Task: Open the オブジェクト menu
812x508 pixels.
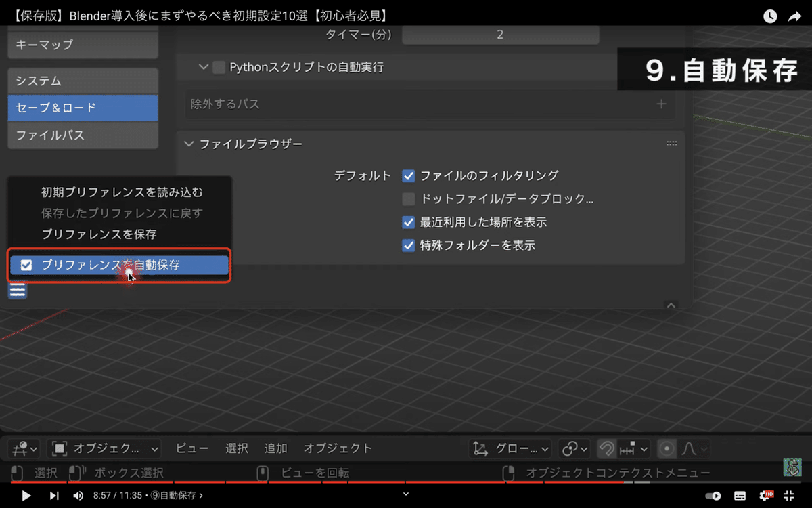Action: pyautogui.click(x=338, y=448)
